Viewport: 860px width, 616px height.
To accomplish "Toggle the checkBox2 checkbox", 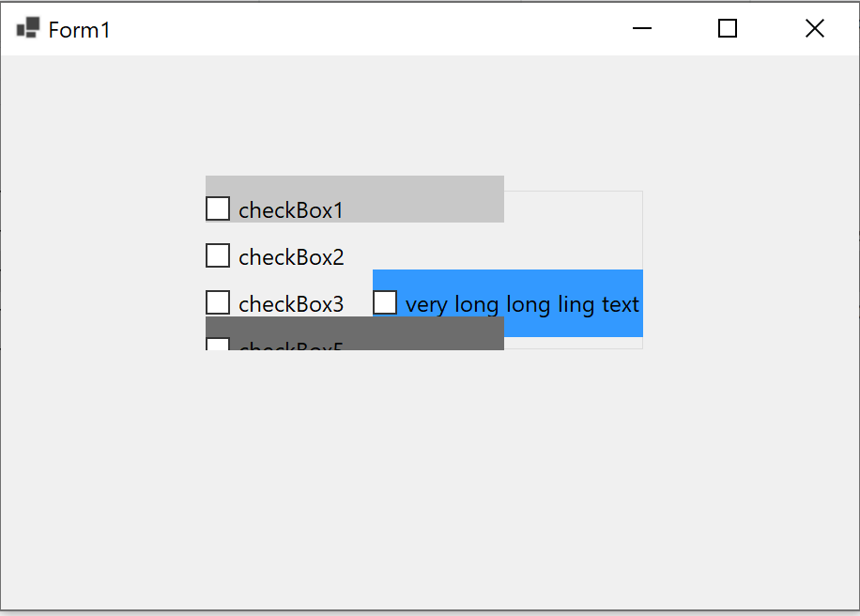I will coord(217,254).
